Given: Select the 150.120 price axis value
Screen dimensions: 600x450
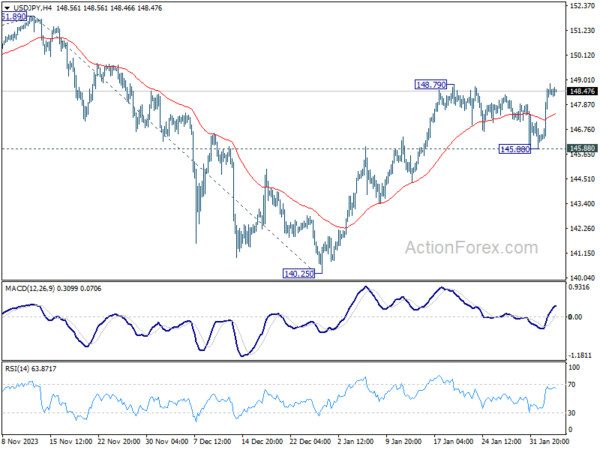Looking at the screenshot, I should click(582, 55).
